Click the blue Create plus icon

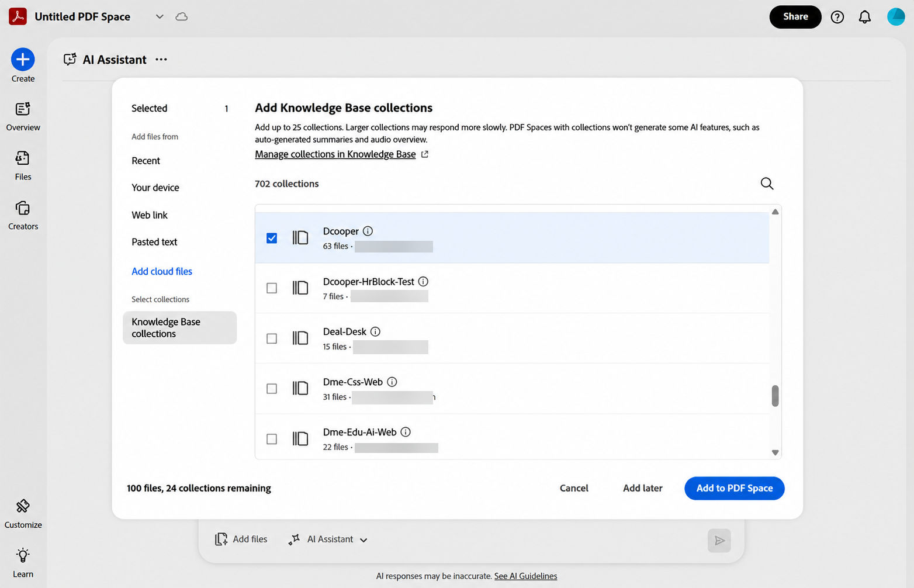point(23,59)
